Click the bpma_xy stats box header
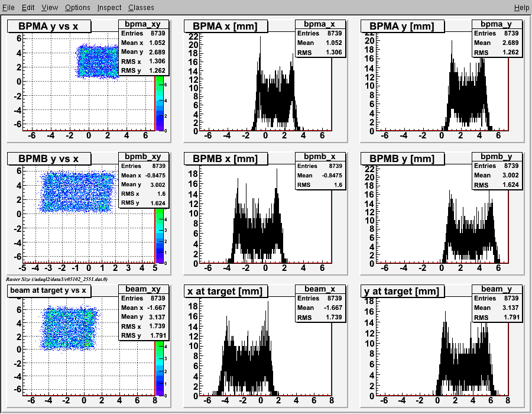The image size is (532, 414). tap(143, 24)
